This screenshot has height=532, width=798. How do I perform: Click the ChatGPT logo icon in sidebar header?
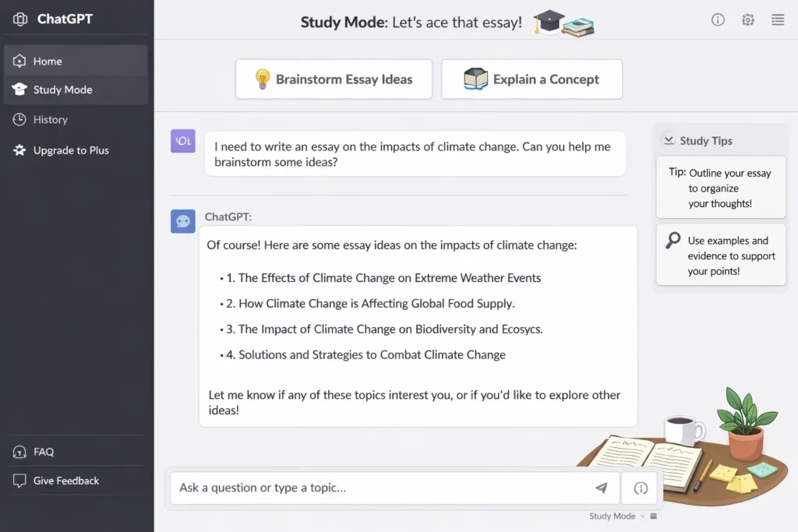(19, 18)
